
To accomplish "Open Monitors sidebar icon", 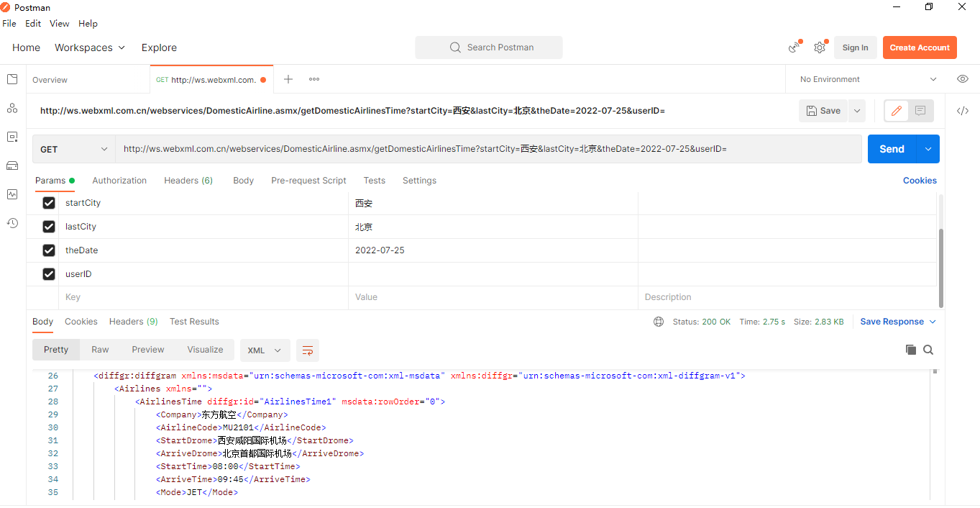I will click(12, 194).
